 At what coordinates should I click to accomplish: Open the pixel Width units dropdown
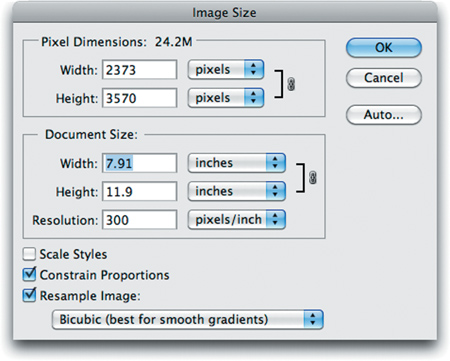[x=226, y=69]
